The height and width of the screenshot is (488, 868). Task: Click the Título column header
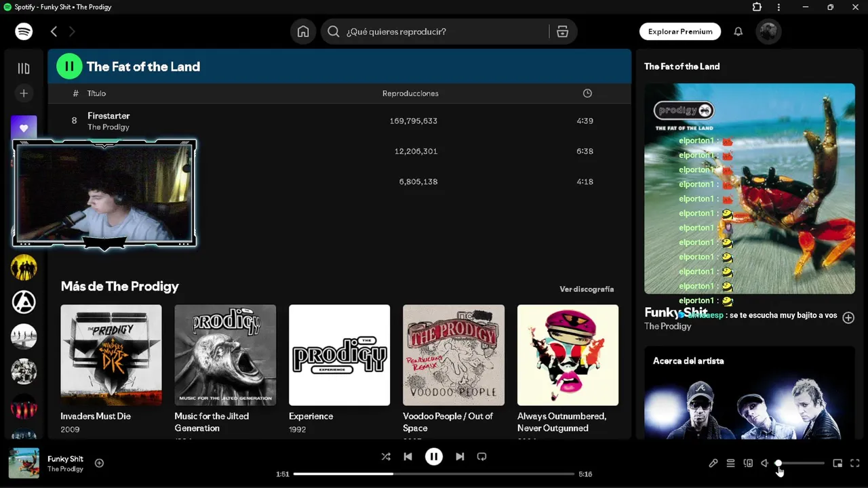[96, 94]
